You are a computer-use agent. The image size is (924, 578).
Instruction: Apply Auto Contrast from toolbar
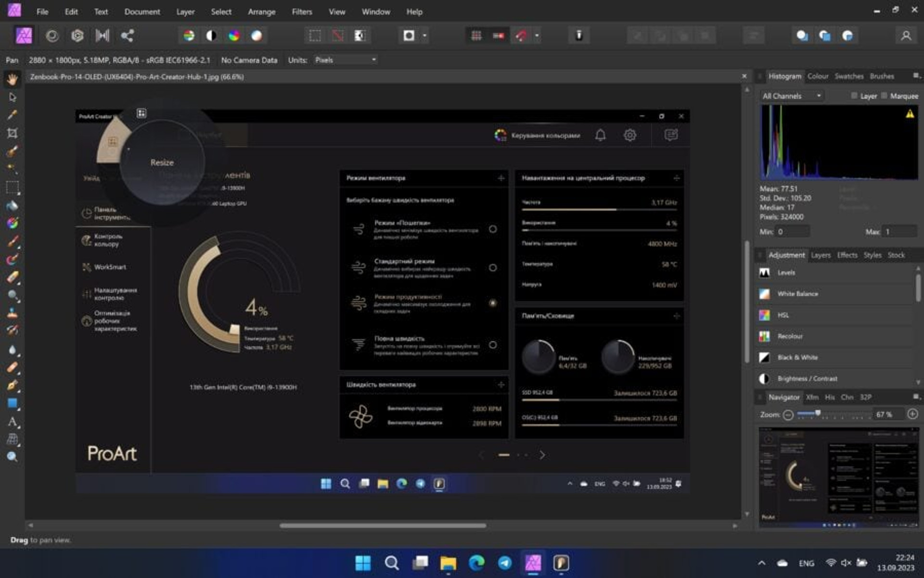tap(211, 36)
